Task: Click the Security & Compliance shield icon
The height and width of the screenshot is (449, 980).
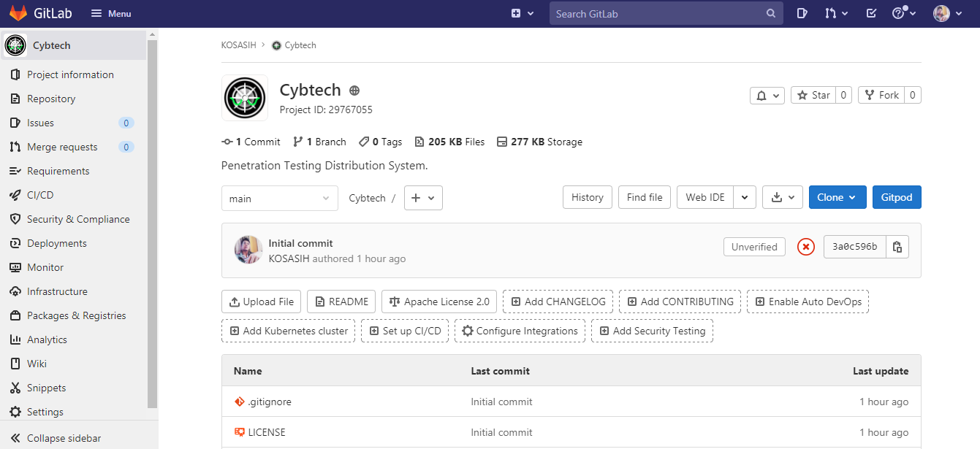Action: (15, 219)
